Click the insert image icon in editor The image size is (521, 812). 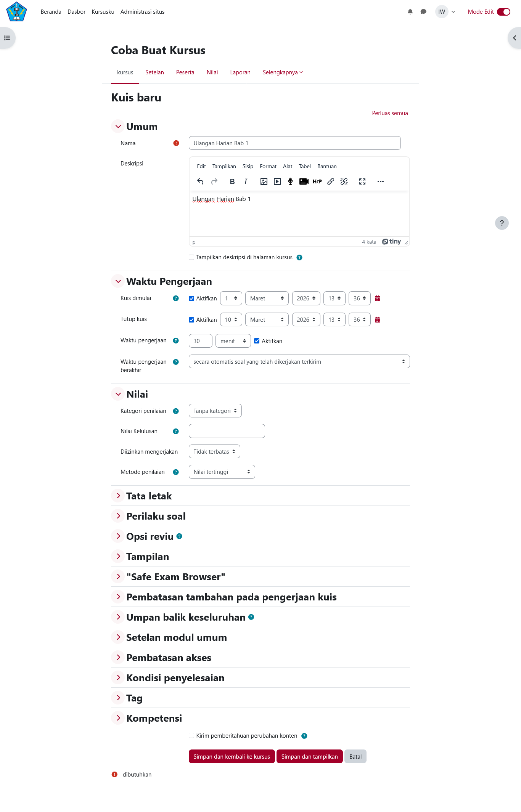264,181
